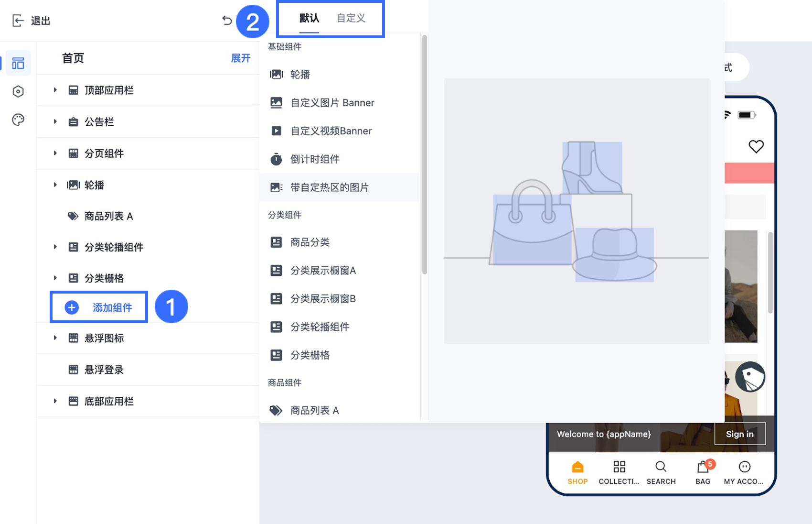
Task: Click the COLLECTI... grid icon in the phone preview
Action: pos(619,467)
